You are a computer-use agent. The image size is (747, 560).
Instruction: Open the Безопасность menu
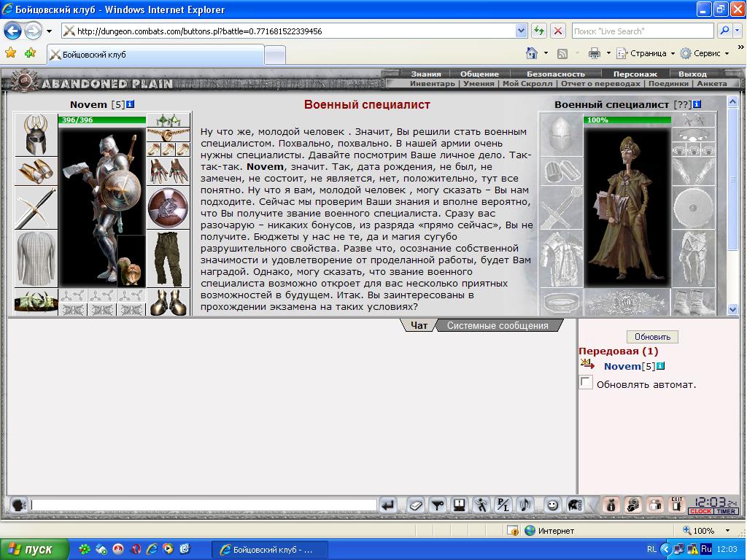[x=555, y=74]
